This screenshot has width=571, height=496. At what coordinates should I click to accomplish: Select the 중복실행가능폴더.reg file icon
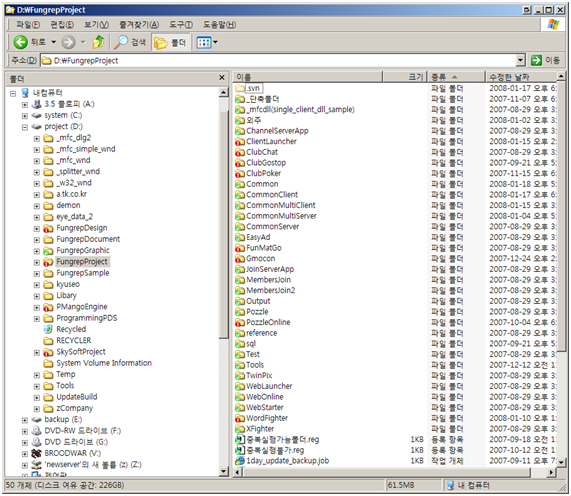click(240, 440)
